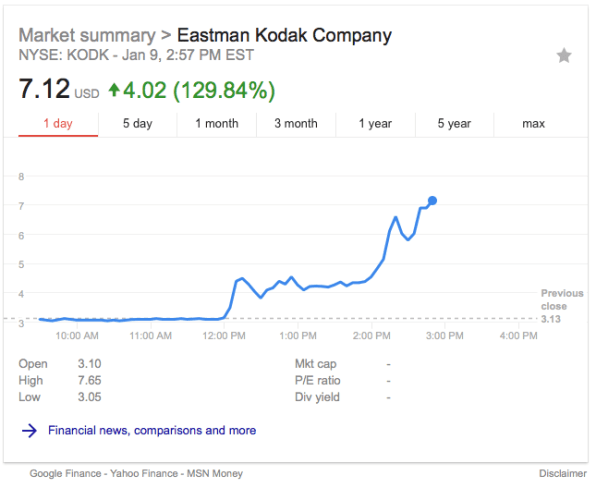Show the 3 month chart range
The image size is (596, 488).
coord(296,124)
